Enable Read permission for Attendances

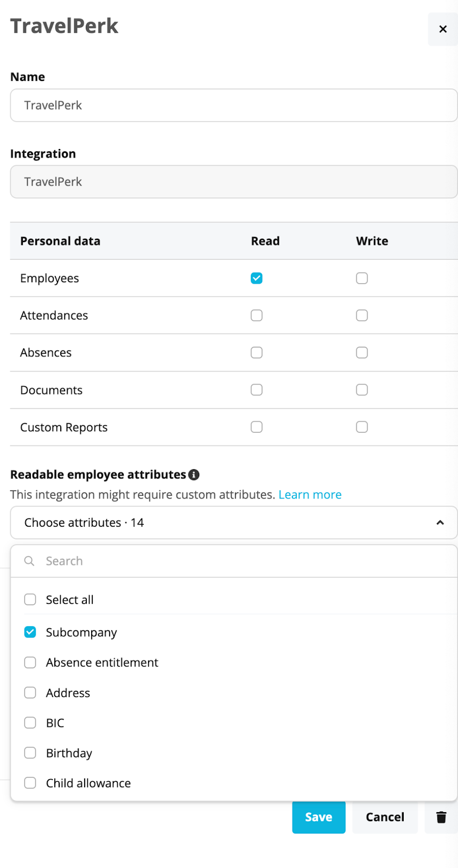[x=257, y=315]
